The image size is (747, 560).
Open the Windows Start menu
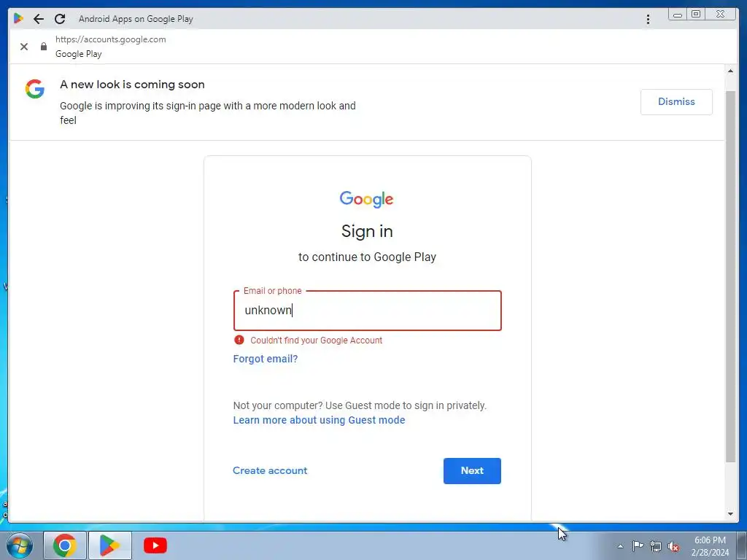pos(20,545)
